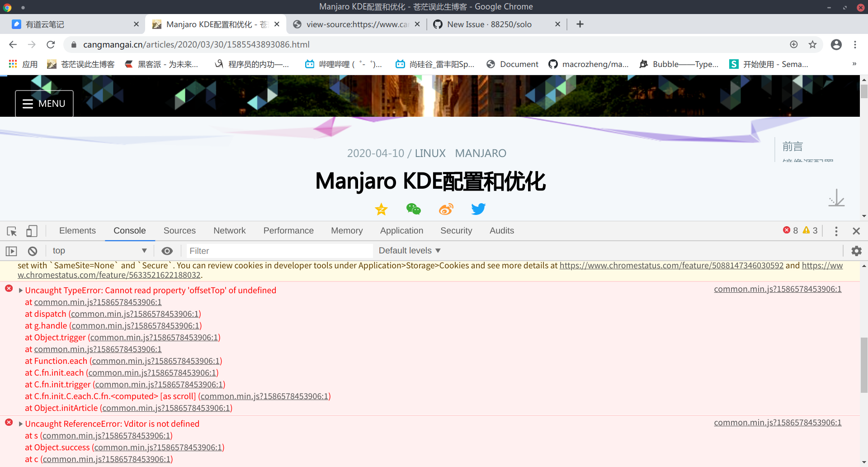Close the 有道云笔记 tab

pos(136,24)
